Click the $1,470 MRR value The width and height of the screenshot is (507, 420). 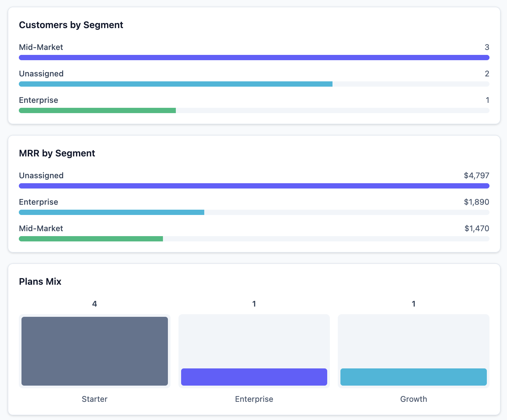pos(477,229)
